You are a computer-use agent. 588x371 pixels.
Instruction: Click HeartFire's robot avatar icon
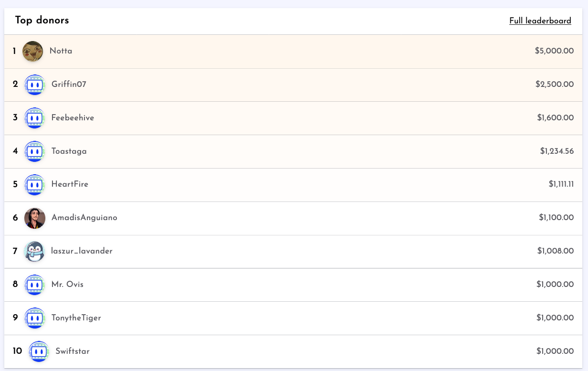tap(34, 184)
